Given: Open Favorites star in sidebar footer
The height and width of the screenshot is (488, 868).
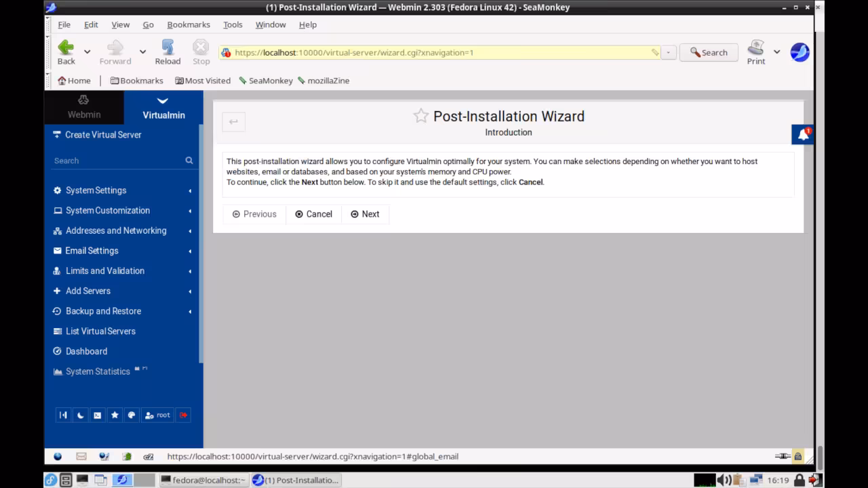Looking at the screenshot, I should click(115, 415).
